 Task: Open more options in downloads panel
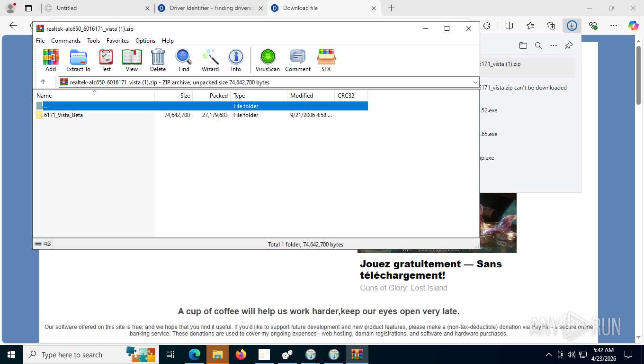[554, 45]
